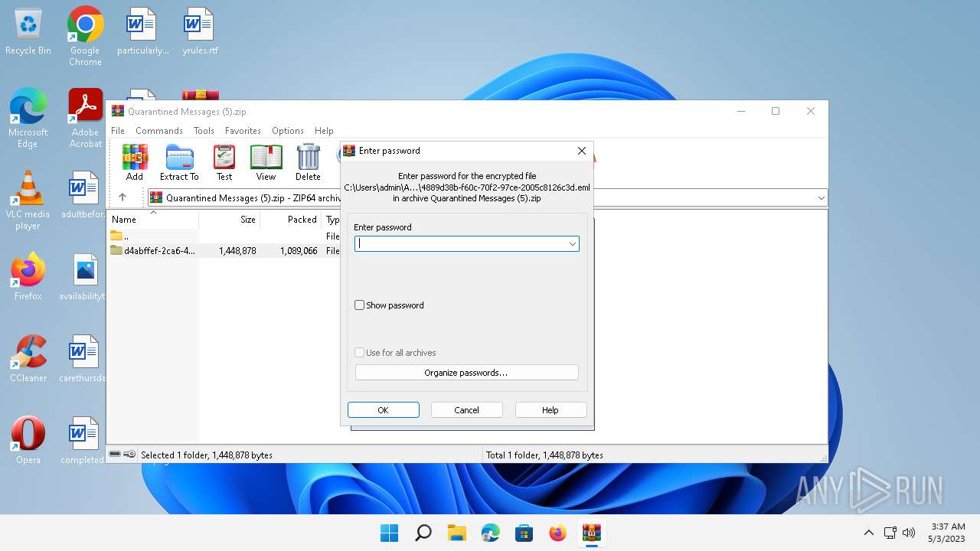Open the Recycle Bin desktop icon
Image resolution: width=980 pixels, height=551 pixels.
[28, 32]
